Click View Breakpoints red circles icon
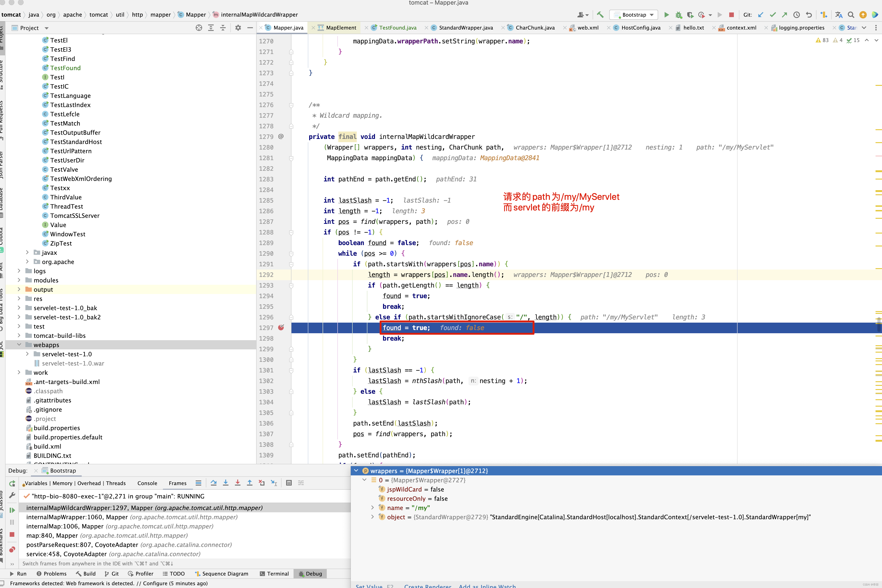Screen dimensions: 882x588 coord(12,549)
